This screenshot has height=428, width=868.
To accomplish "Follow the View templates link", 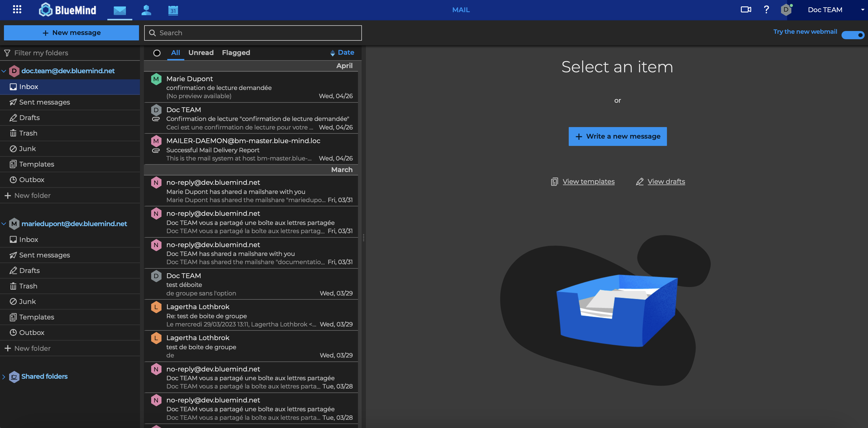I will point(588,181).
